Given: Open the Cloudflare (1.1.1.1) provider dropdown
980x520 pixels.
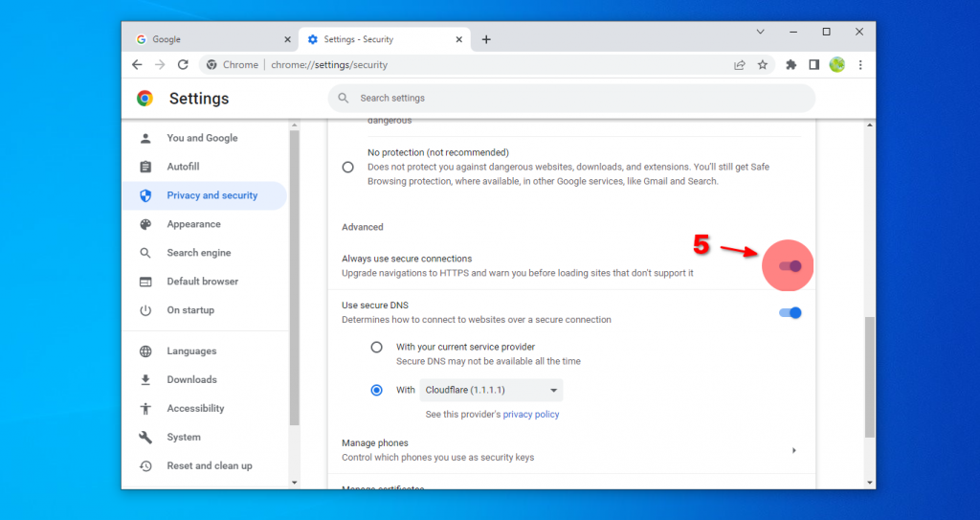Looking at the screenshot, I should pyautogui.click(x=491, y=391).
